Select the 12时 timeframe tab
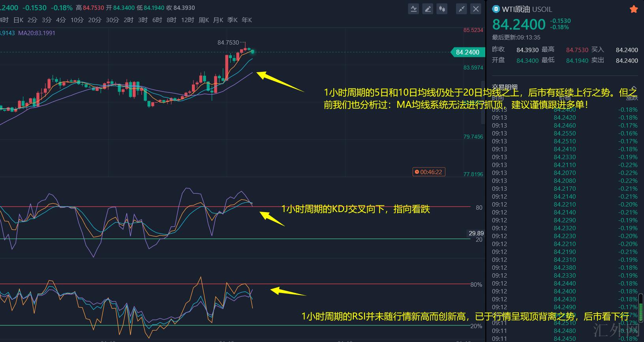Viewport: 644px width, 342px height. (x=188, y=20)
